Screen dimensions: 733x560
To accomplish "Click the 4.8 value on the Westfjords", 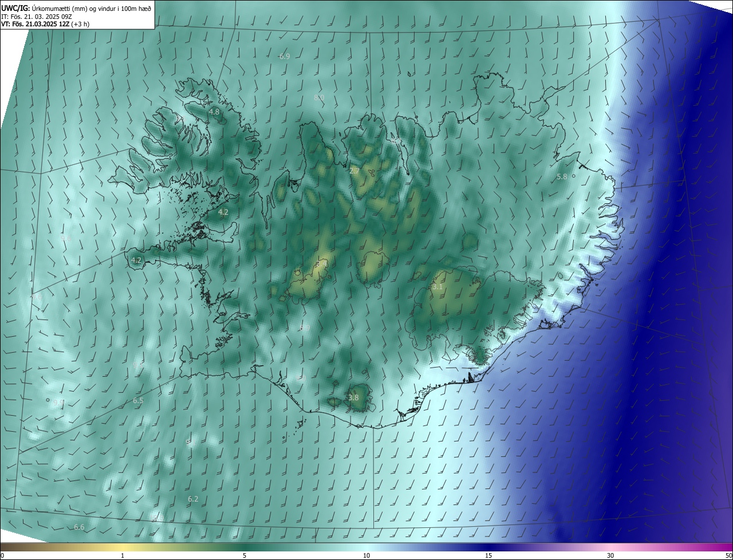I will 214,112.
